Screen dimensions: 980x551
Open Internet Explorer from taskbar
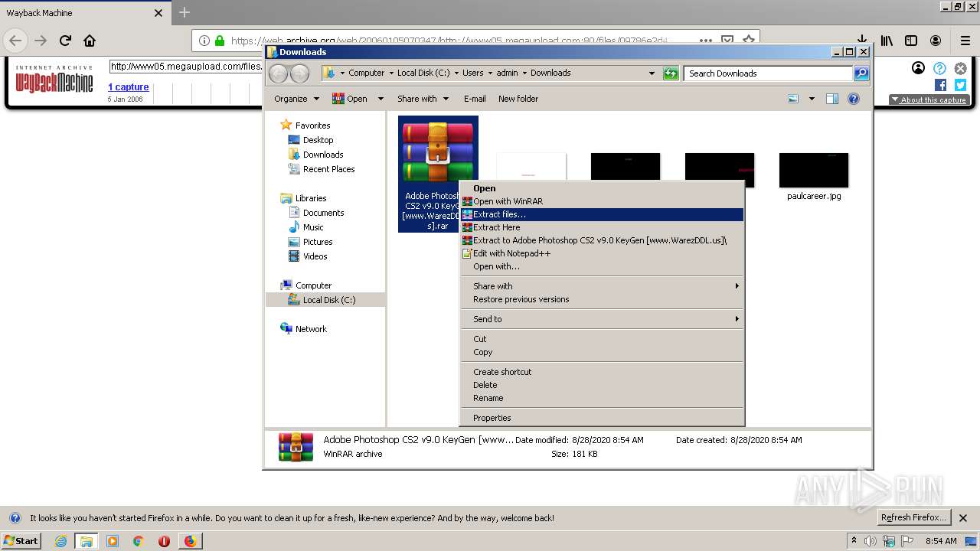(x=60, y=541)
